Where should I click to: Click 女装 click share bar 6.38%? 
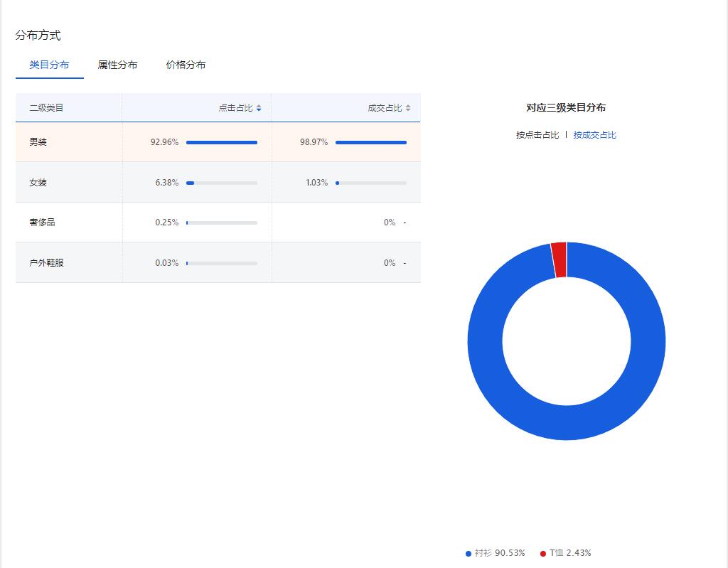pyautogui.click(x=222, y=183)
